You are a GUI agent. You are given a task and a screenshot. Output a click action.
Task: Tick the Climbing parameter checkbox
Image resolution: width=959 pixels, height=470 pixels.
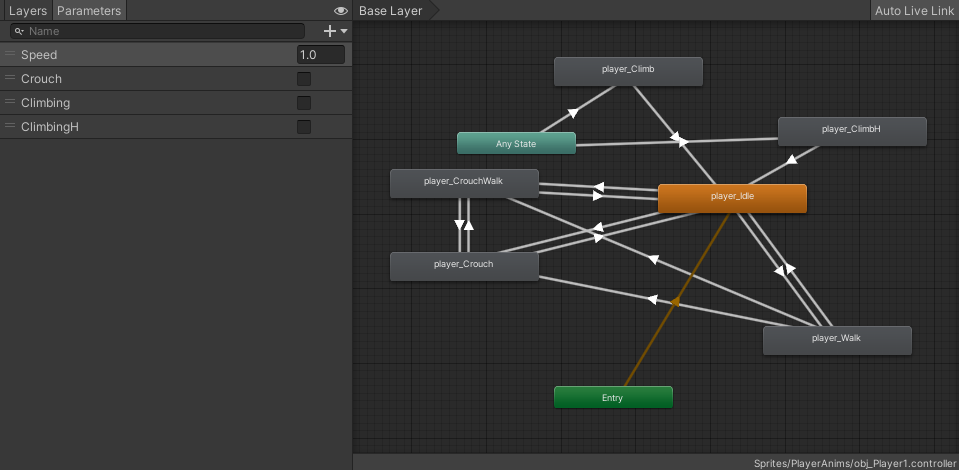[304, 103]
